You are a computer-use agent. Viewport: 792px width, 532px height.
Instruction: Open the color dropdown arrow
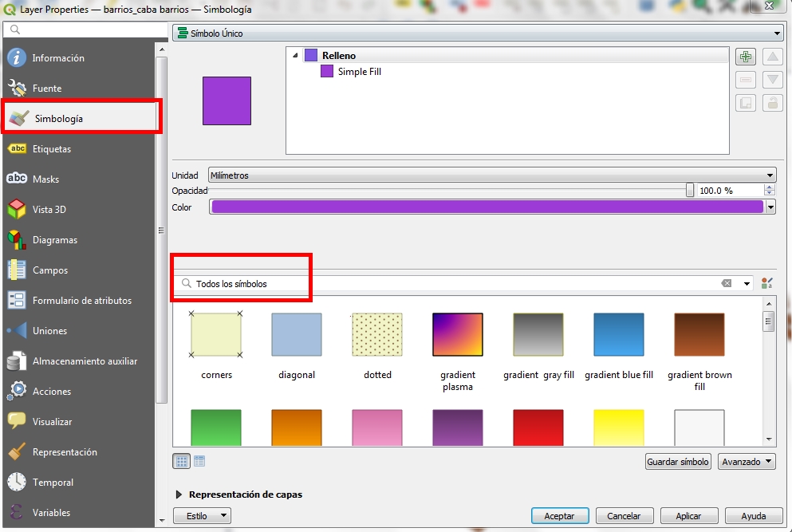[770, 207]
